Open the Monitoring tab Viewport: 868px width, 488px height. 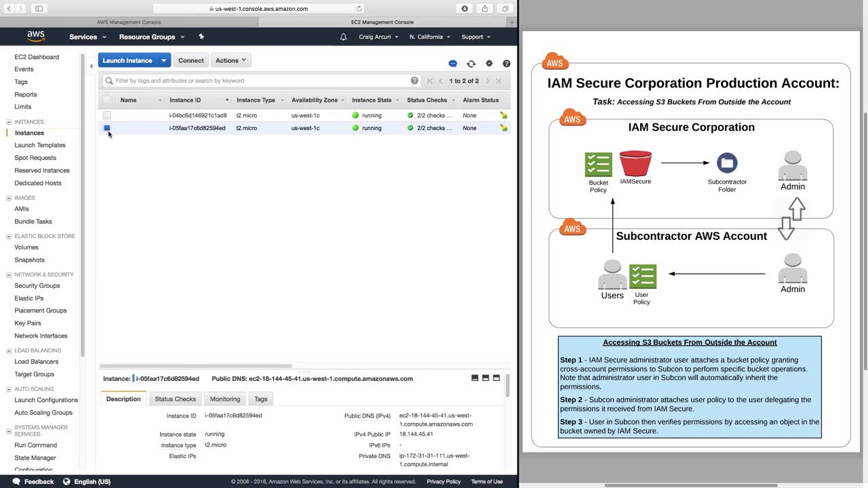point(225,399)
